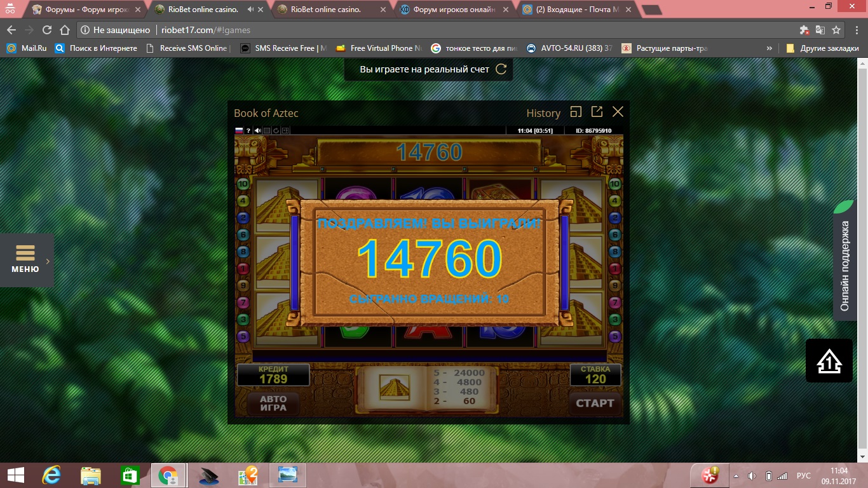Open the blocked extension puzzle icon
868x488 pixels.
pos(804,30)
